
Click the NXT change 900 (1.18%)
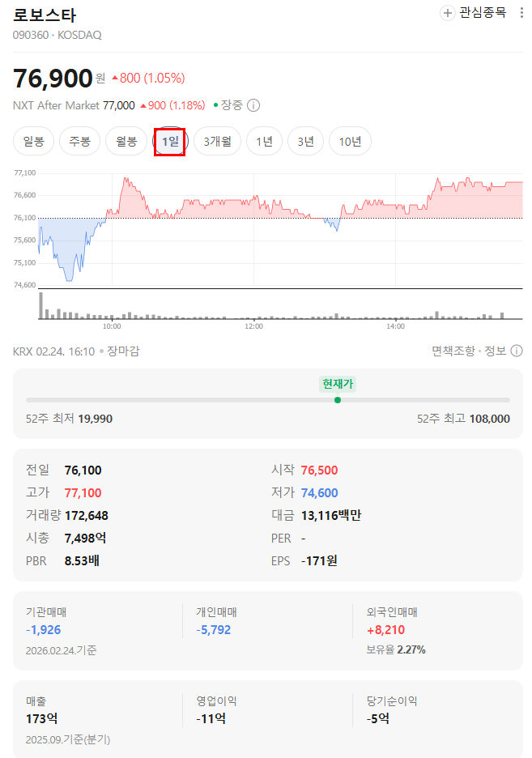tap(172, 105)
